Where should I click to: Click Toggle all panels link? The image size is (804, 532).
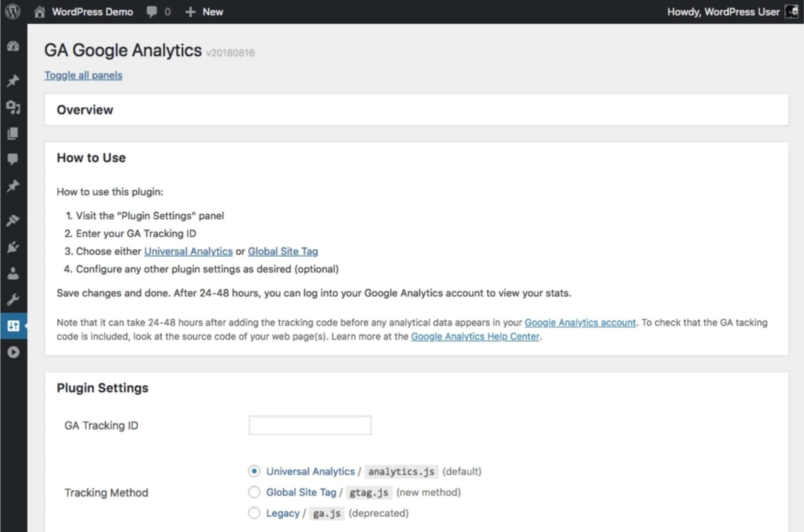[x=83, y=75]
